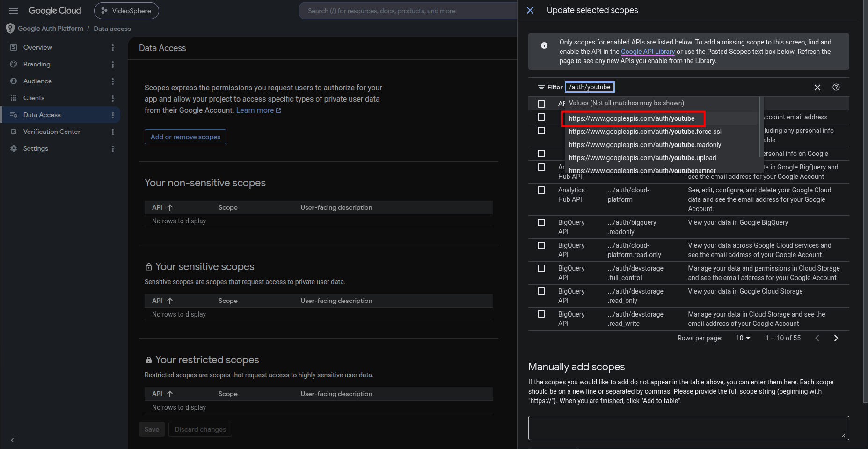
Task: Select the auth/youtube.readonly suggestion
Action: [x=645, y=145]
